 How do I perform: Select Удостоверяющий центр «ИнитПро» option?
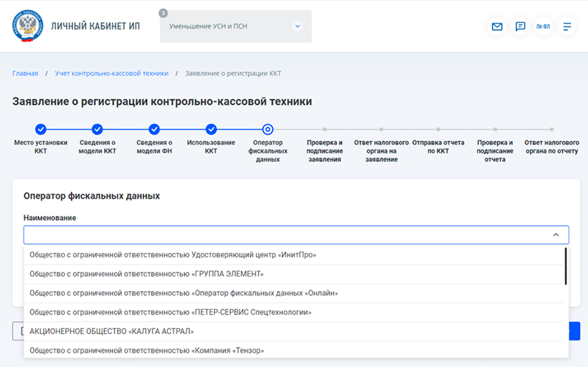(x=173, y=254)
